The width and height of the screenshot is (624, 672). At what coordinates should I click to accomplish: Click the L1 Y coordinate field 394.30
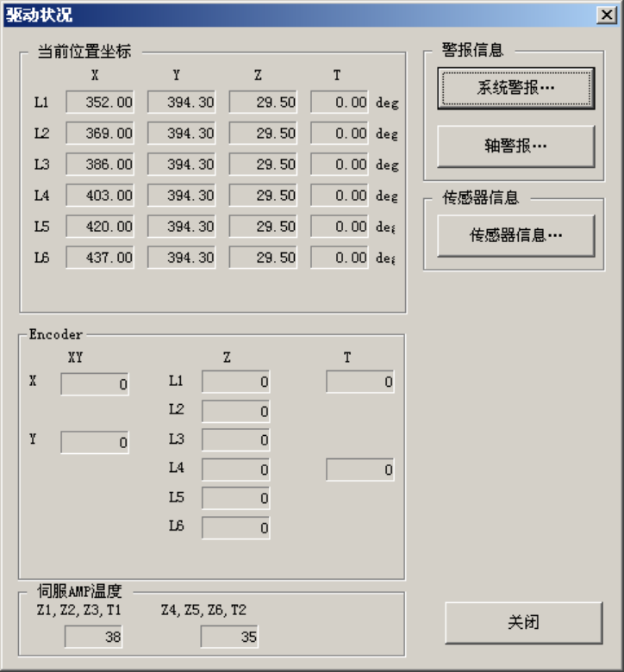(181, 102)
